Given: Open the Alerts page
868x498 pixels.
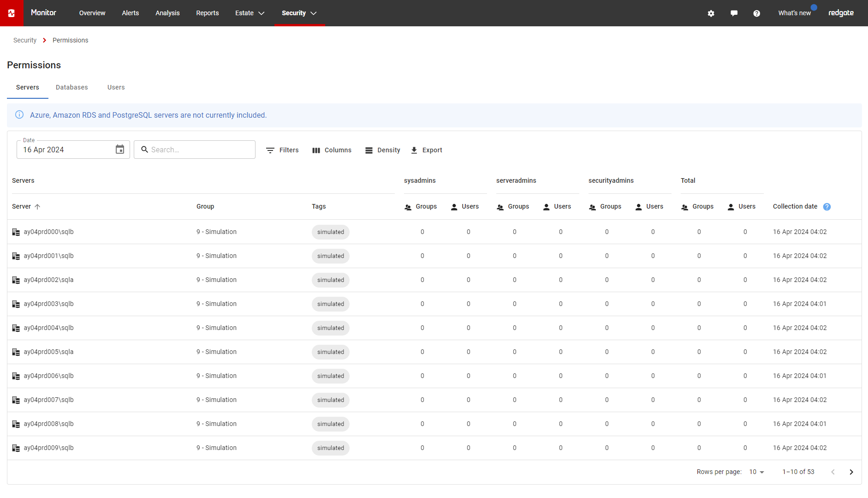Looking at the screenshot, I should coord(131,13).
